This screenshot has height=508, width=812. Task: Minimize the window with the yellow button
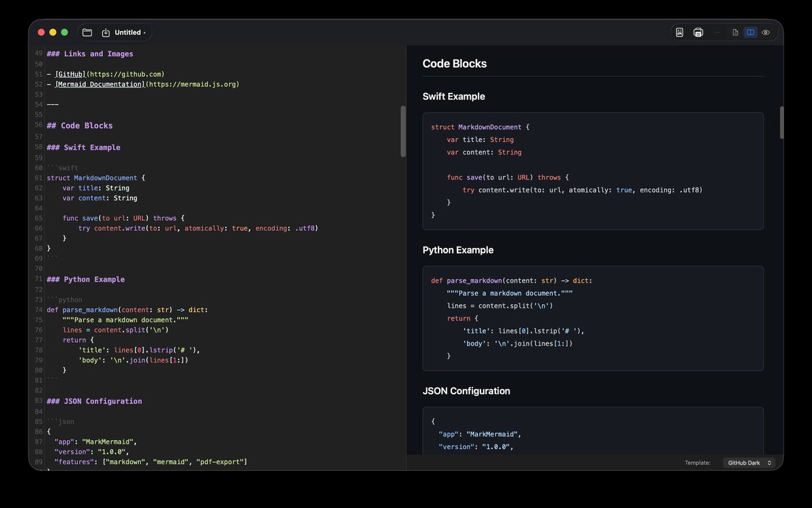click(53, 33)
